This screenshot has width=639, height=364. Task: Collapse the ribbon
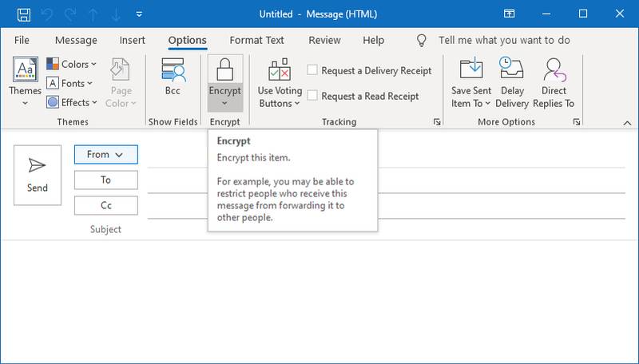pos(627,123)
